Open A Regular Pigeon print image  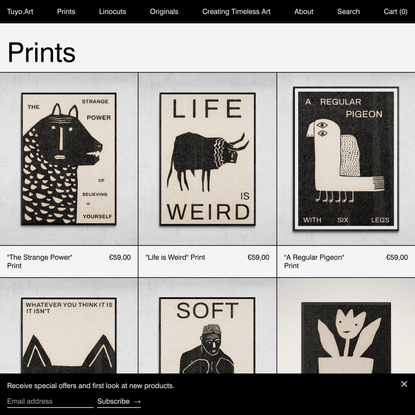[x=346, y=159]
